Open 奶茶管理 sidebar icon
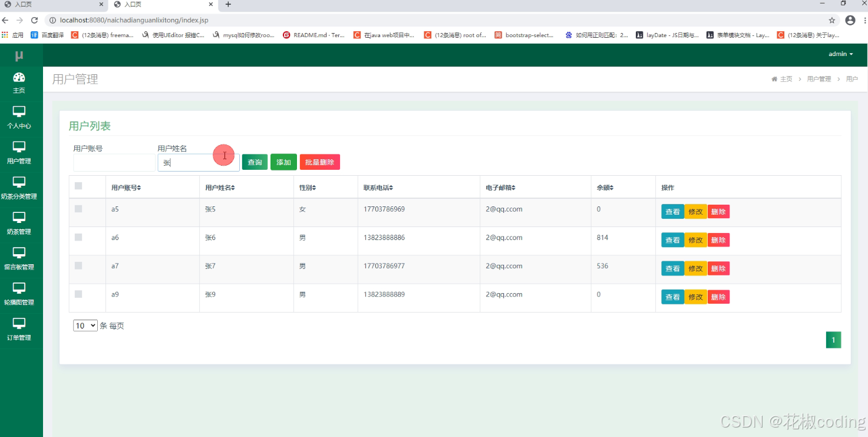The width and height of the screenshot is (868, 437). point(19,218)
